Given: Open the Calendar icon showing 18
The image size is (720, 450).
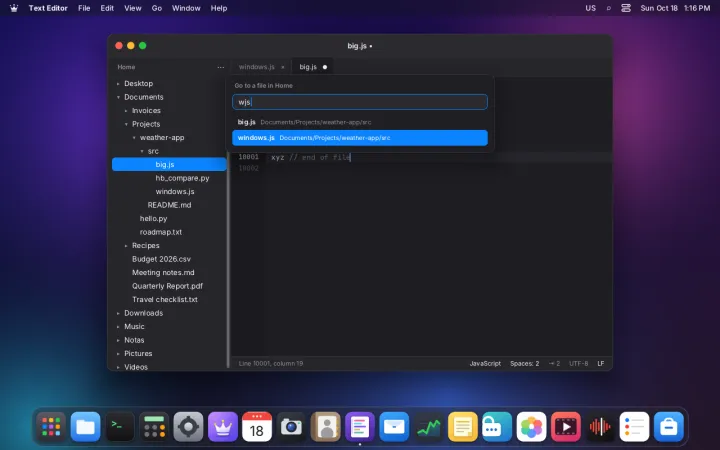Looking at the screenshot, I should tap(257, 427).
